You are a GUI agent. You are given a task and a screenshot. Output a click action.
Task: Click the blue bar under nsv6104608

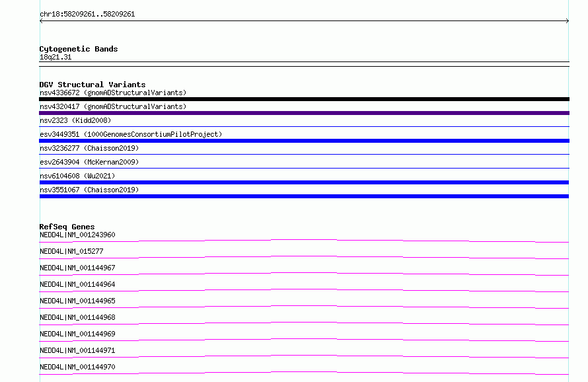(304, 182)
